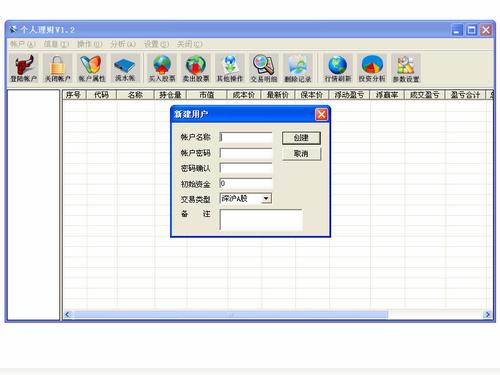Close the 个人理财 main window
500x375 pixels.
click(486, 30)
